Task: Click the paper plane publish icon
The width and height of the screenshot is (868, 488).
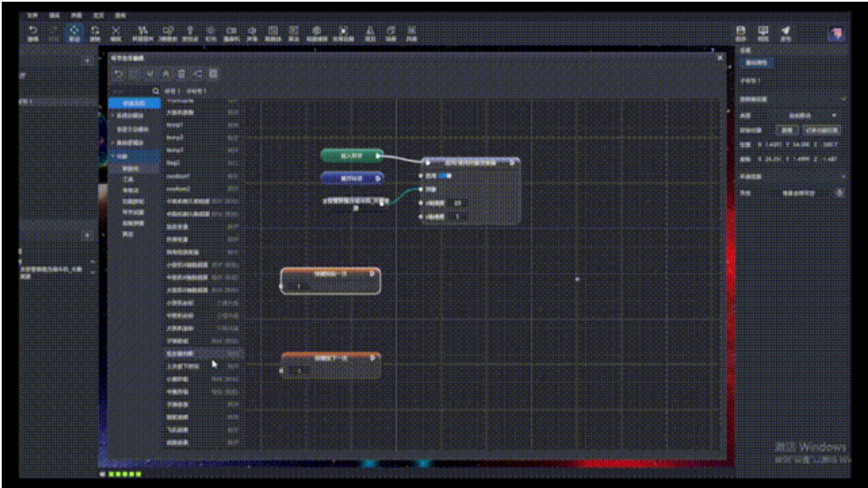Action: click(785, 32)
